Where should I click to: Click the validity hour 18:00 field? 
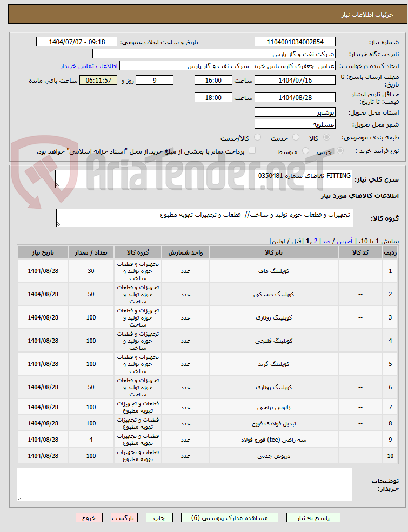[213, 98]
